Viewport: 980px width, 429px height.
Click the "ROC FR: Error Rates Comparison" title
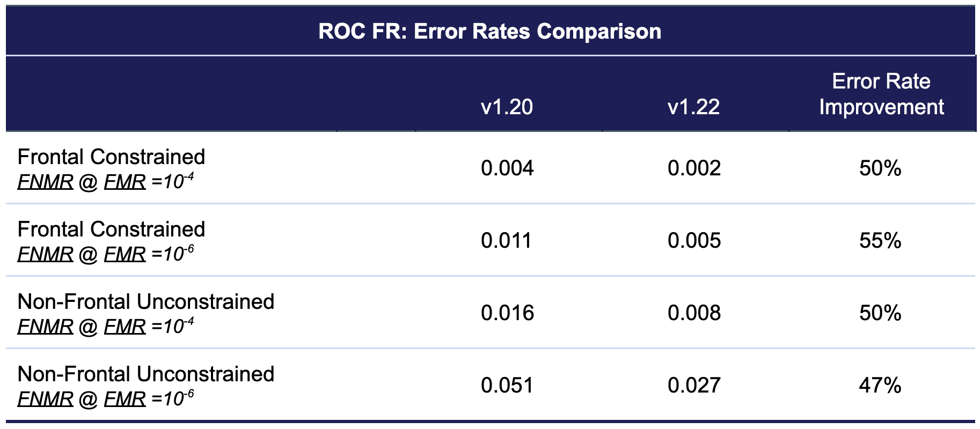[x=489, y=31]
